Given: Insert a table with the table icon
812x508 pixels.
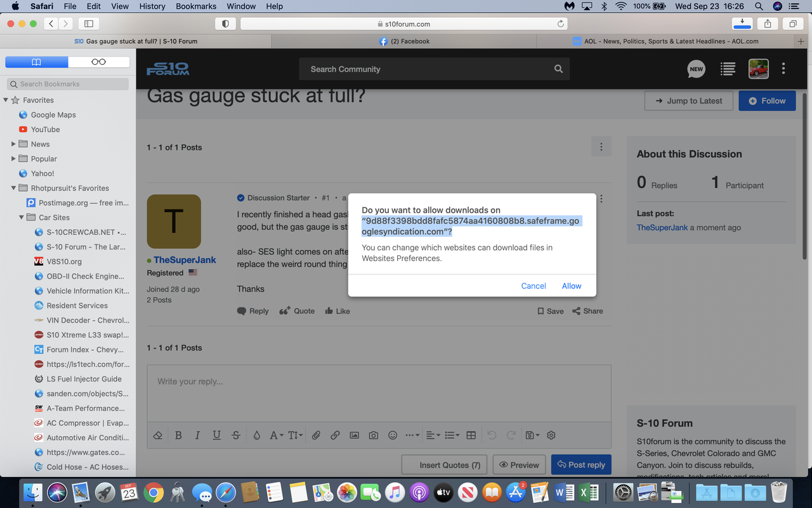Looking at the screenshot, I should tap(471, 435).
